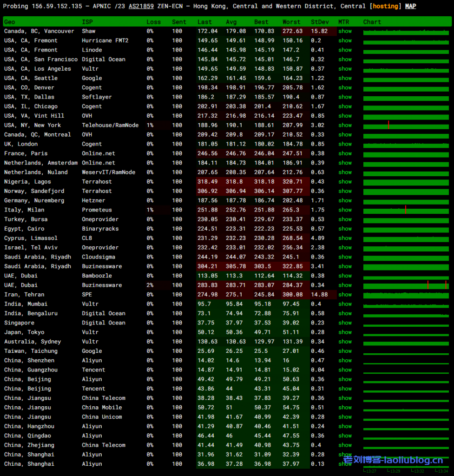
Task: Show MTR for Nigeria, Lagos row
Action: click(x=345, y=182)
